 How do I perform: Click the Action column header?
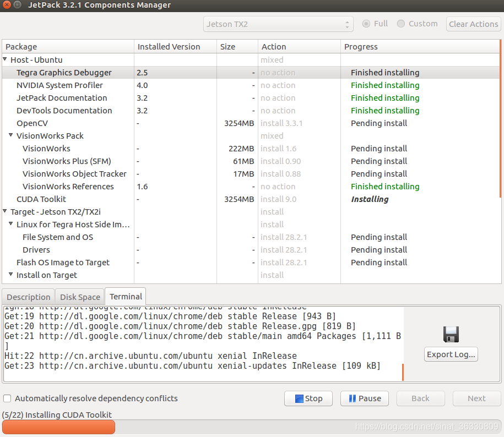point(299,47)
